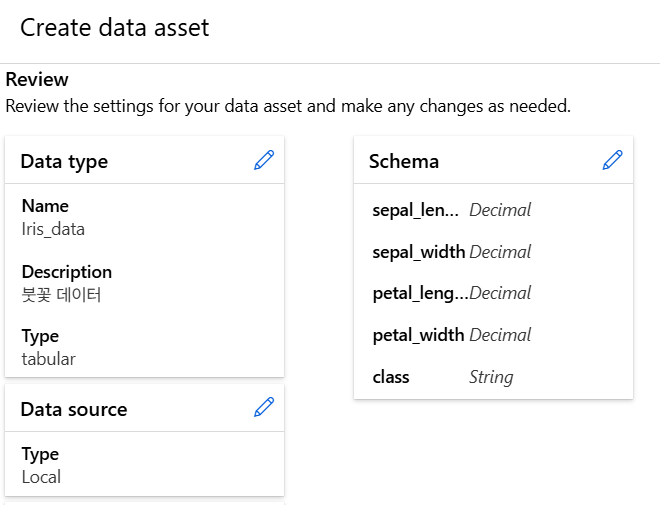Click the Data source card heading
The height and width of the screenshot is (505, 660).
pyautogui.click(x=74, y=409)
